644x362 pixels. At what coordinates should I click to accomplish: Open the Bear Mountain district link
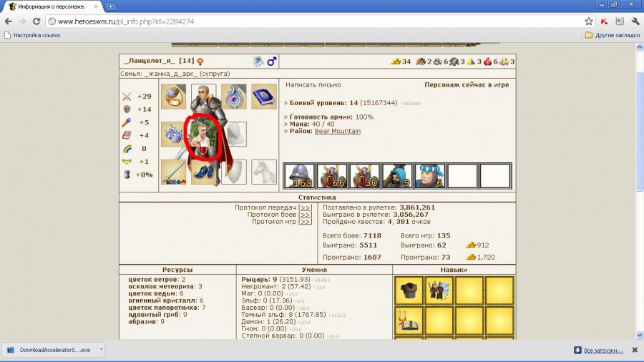[x=338, y=131]
